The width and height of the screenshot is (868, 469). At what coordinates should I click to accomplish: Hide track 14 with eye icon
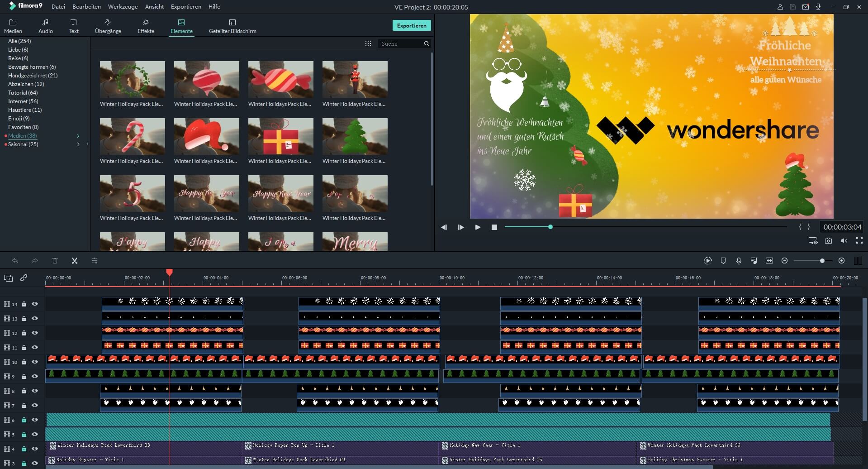[x=35, y=304]
